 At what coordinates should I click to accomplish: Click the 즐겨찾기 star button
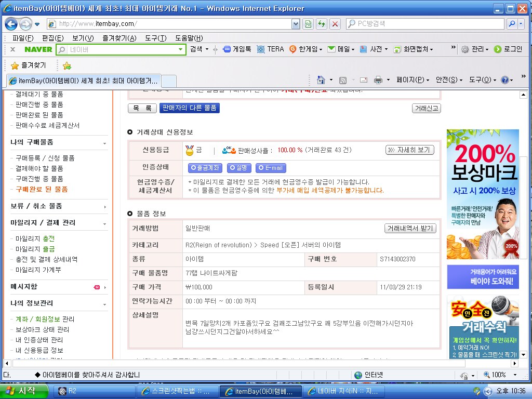(29, 65)
